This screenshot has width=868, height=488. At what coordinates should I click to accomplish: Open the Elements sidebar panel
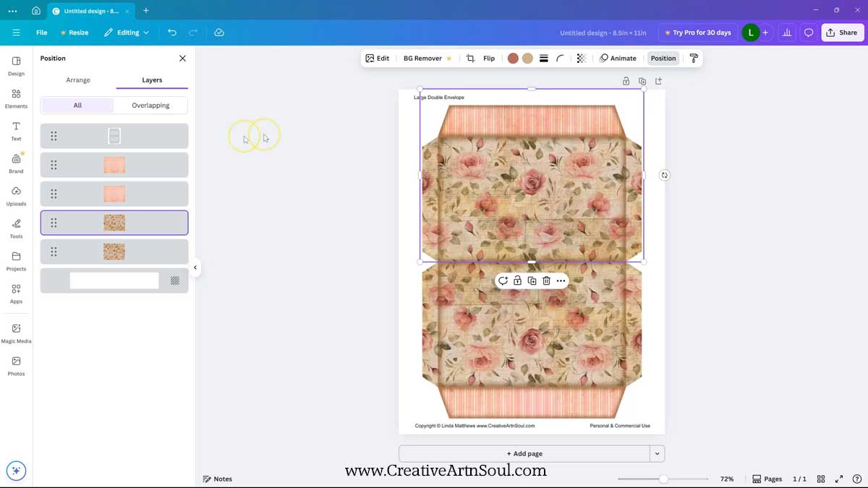[16, 98]
